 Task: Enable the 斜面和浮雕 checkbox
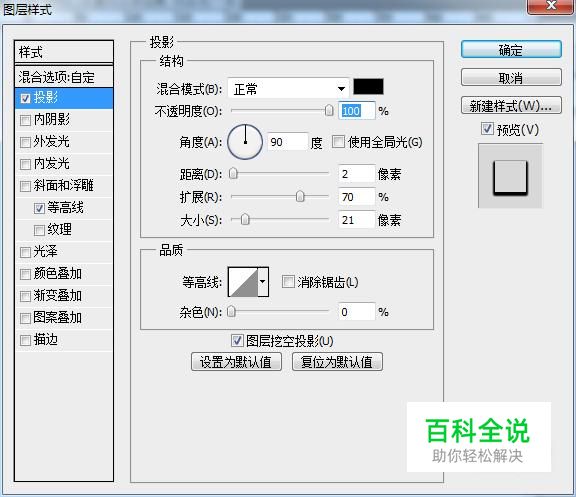click(x=25, y=186)
